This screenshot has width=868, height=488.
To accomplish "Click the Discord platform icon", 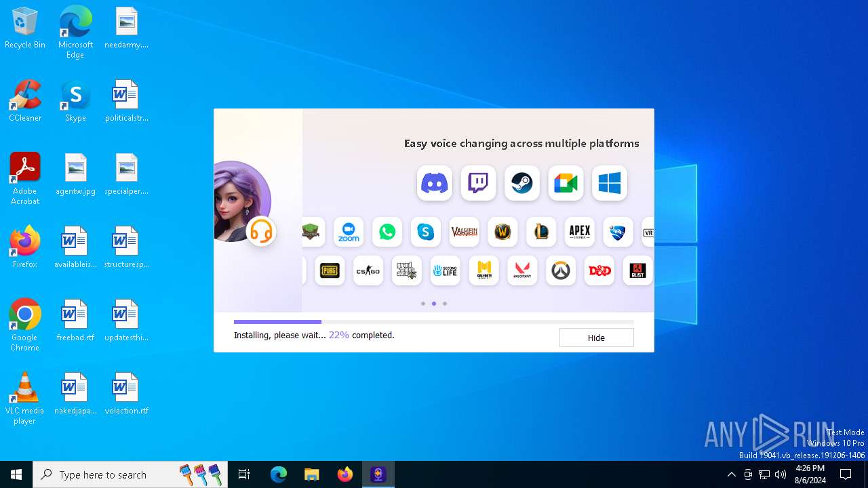I will point(435,183).
